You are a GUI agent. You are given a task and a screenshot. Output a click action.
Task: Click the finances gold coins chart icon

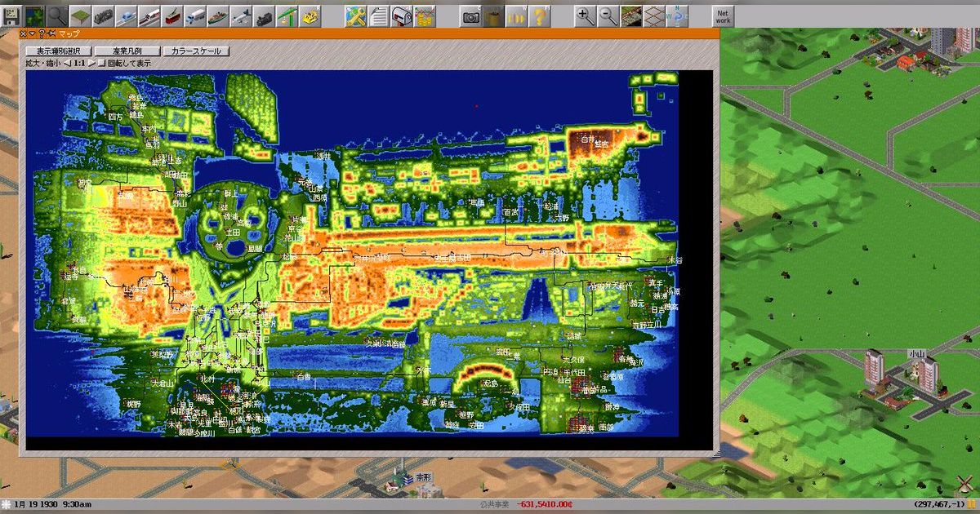pos(424,15)
